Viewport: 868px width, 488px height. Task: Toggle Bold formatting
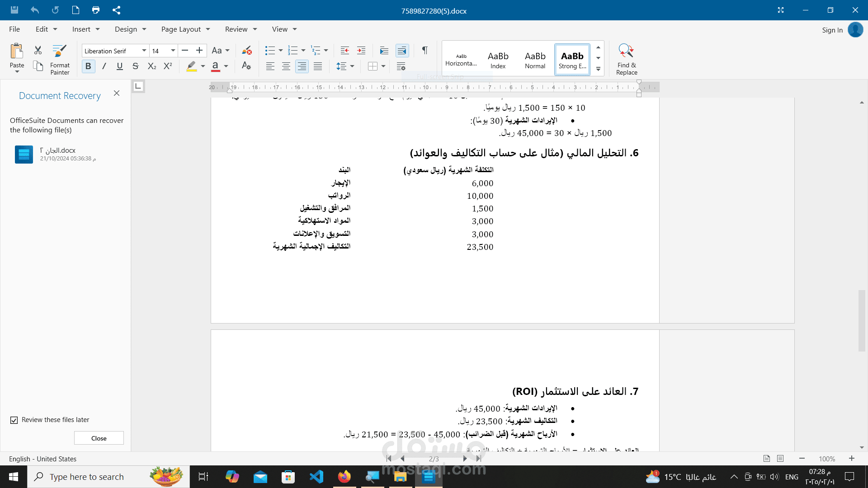pyautogui.click(x=88, y=66)
